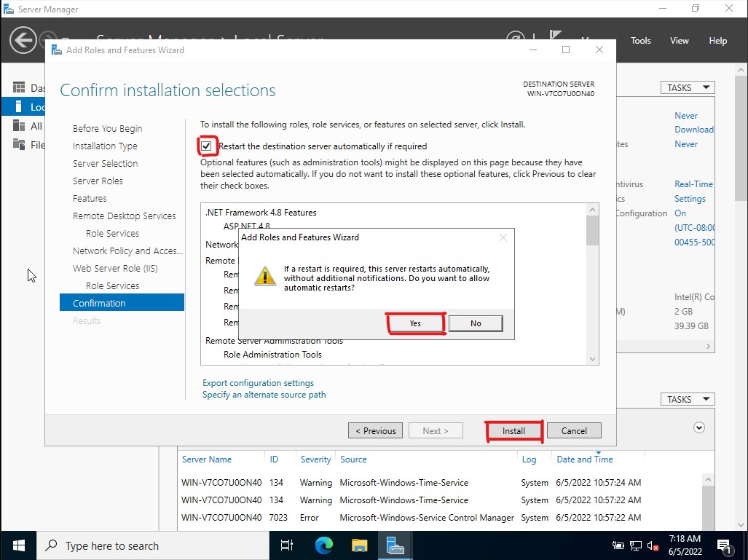748x560 pixels.
Task: Select the Local Server sidebar icon
Action: [19, 106]
